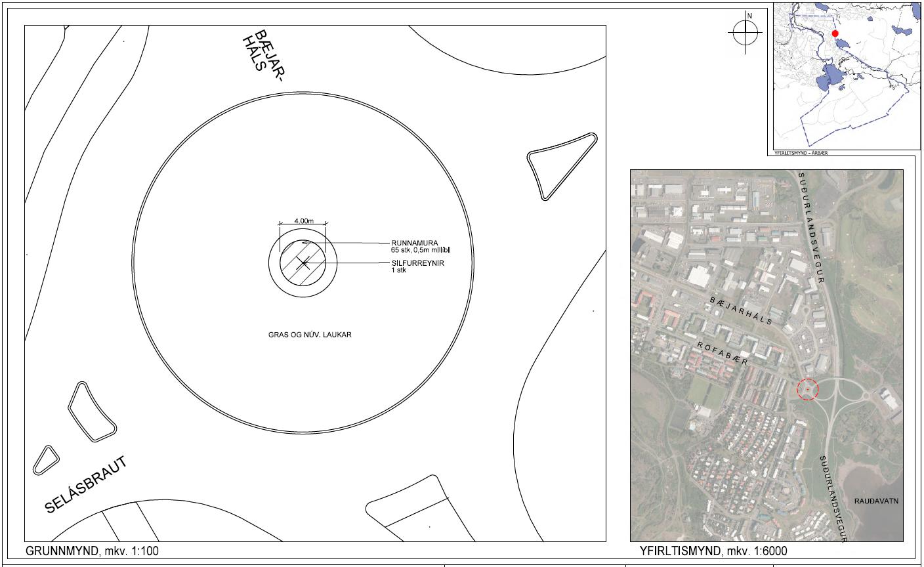Select the small triangular island beside SELÁSBRAUT

pos(46,461)
